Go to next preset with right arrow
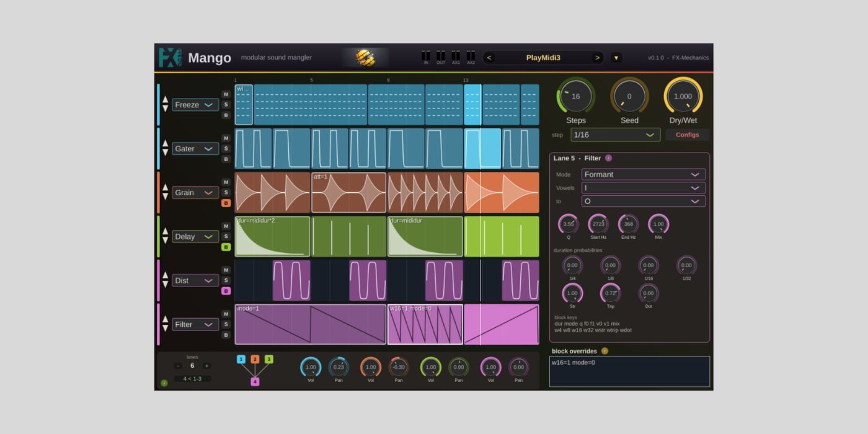868x434 pixels. [x=598, y=58]
